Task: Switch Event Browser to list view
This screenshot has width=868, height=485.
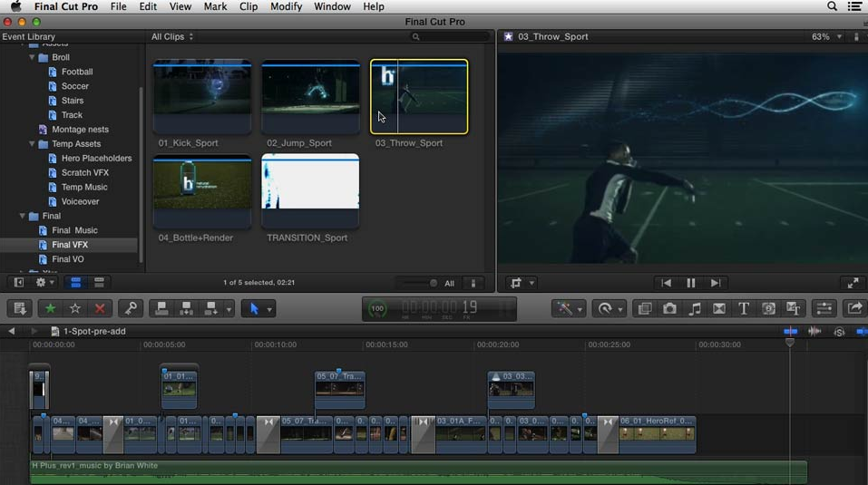Action: [99, 283]
